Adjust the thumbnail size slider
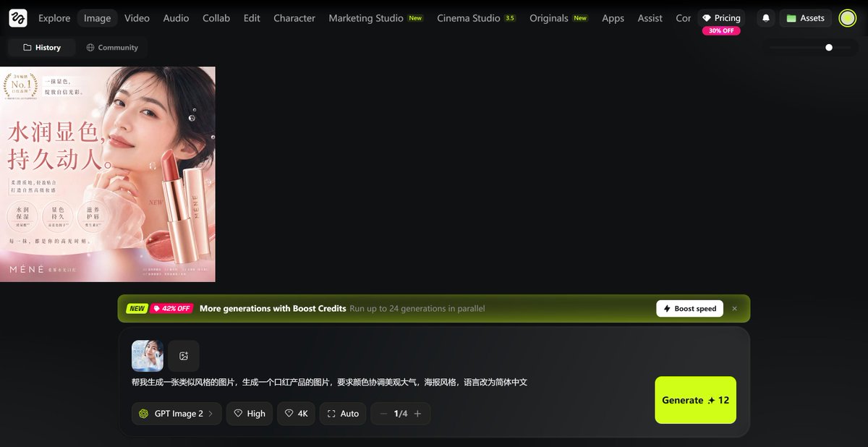The width and height of the screenshot is (868, 447). pyautogui.click(x=829, y=48)
